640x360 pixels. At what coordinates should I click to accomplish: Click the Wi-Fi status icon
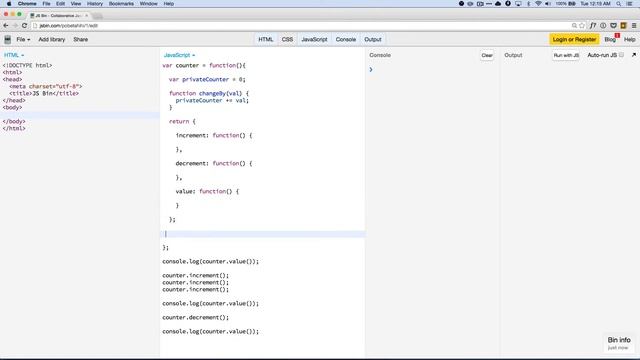point(538,4)
